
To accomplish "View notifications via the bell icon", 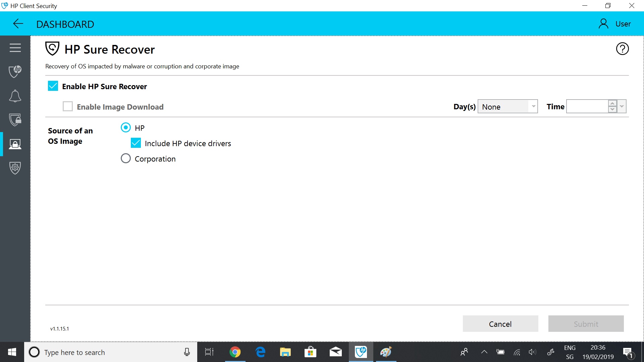I will 15,96.
